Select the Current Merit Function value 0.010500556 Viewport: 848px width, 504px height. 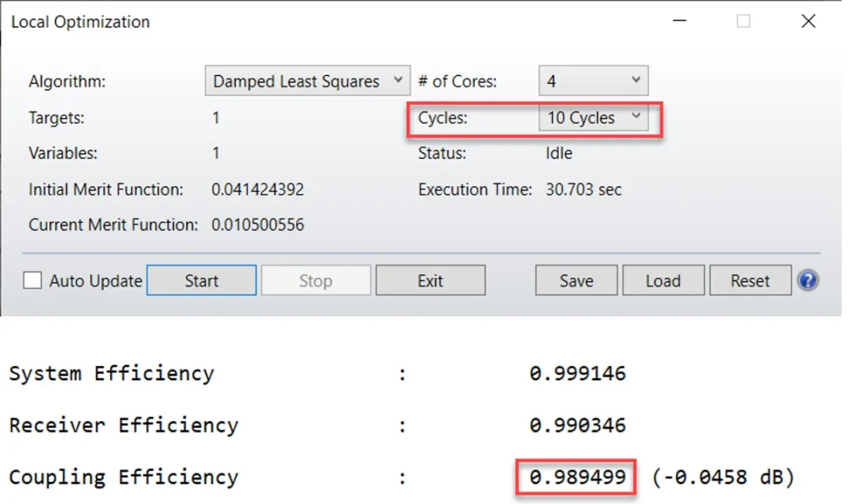258,225
